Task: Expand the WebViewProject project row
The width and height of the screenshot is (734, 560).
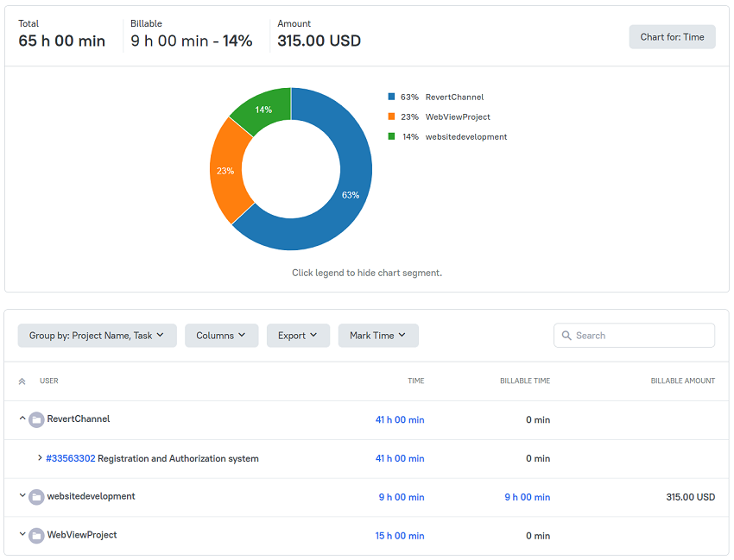Action: tap(22, 534)
